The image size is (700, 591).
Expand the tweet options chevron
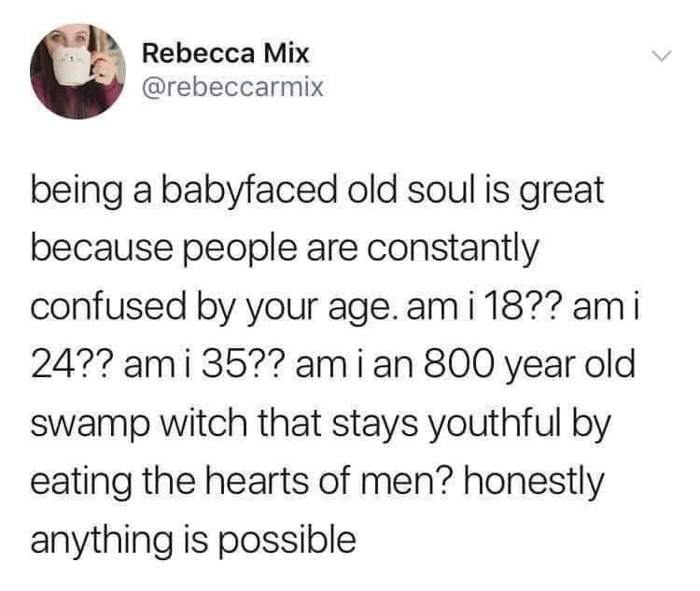tap(661, 56)
